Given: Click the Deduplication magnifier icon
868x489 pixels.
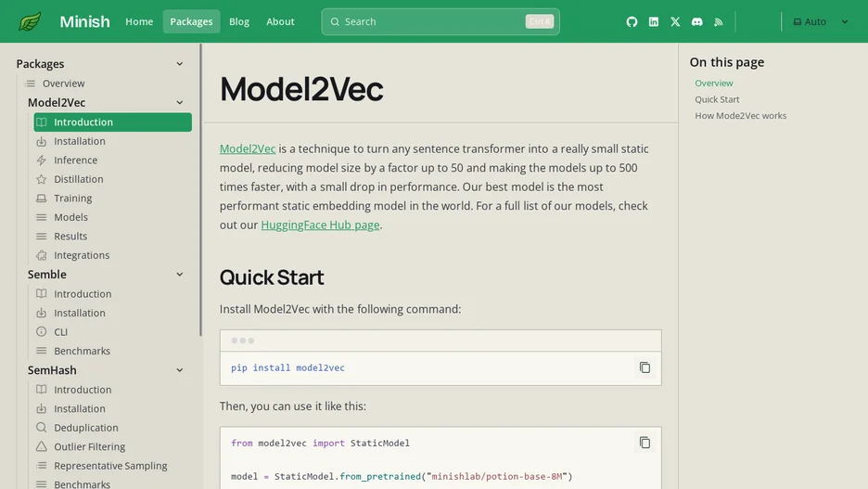Looking at the screenshot, I should point(42,428).
